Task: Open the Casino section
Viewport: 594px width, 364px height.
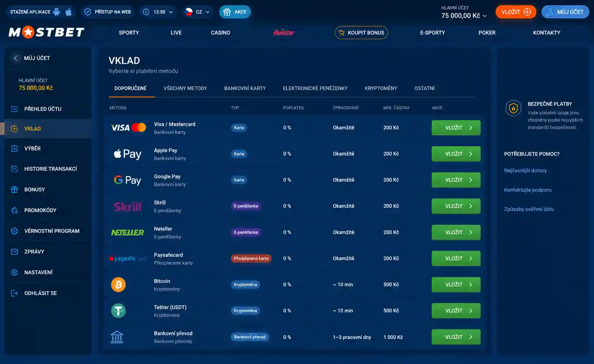Action: pyautogui.click(x=221, y=33)
